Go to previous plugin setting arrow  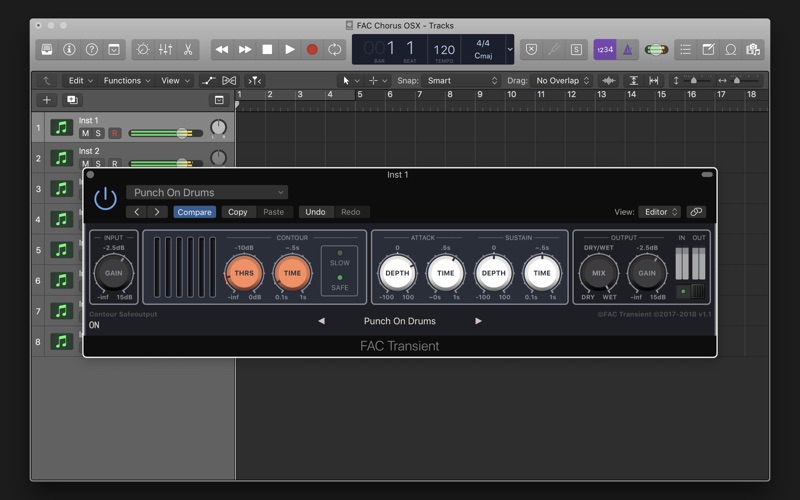(136, 212)
